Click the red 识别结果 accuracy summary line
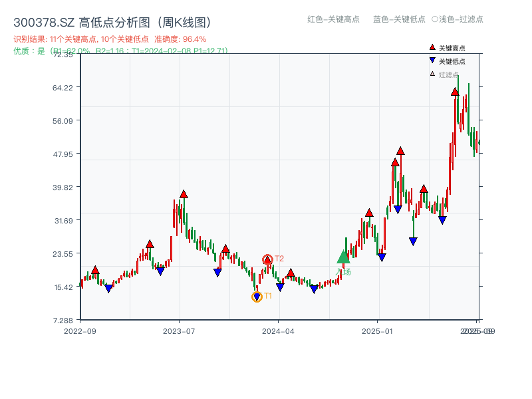 (110, 39)
